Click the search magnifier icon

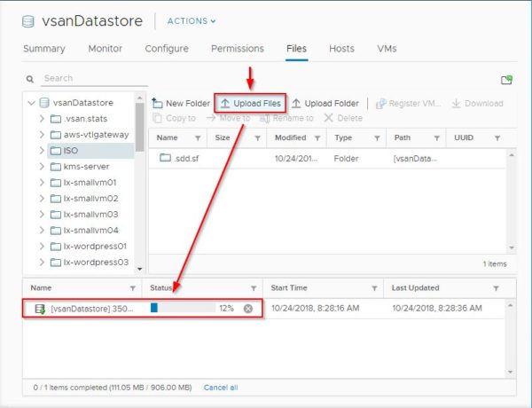30,79
